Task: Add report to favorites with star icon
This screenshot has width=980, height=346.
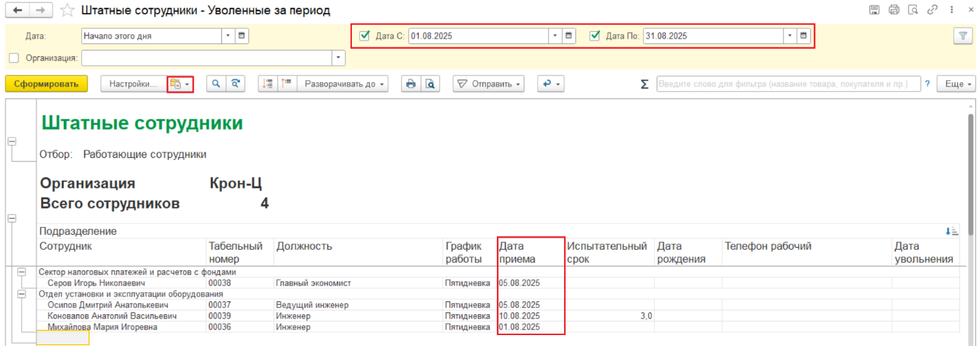Action: [x=67, y=11]
